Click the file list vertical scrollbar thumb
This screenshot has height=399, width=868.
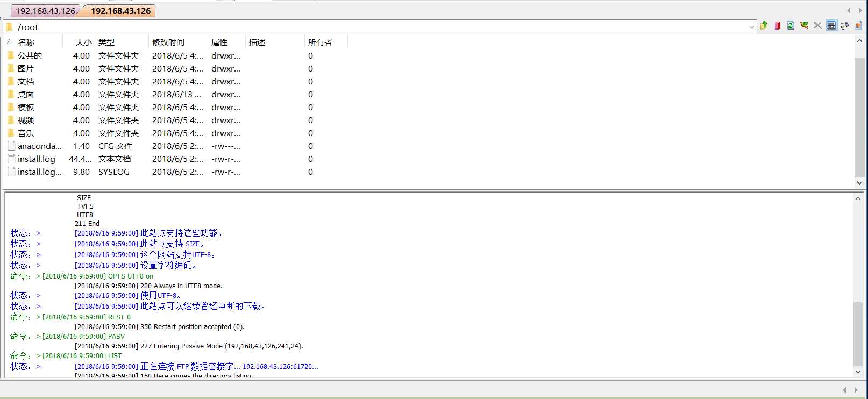click(x=859, y=117)
